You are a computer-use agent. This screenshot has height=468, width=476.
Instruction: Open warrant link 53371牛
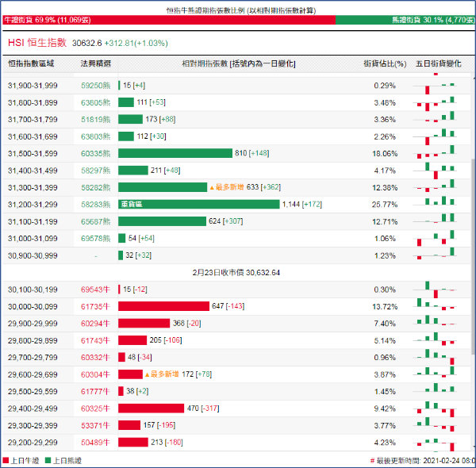[95, 425]
